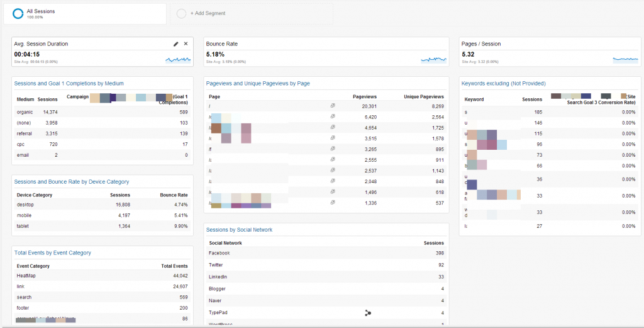Viewport: 644px width, 328px height.
Task: Open Pageviews and Unique Pageviews by Page report
Action: 258,83
